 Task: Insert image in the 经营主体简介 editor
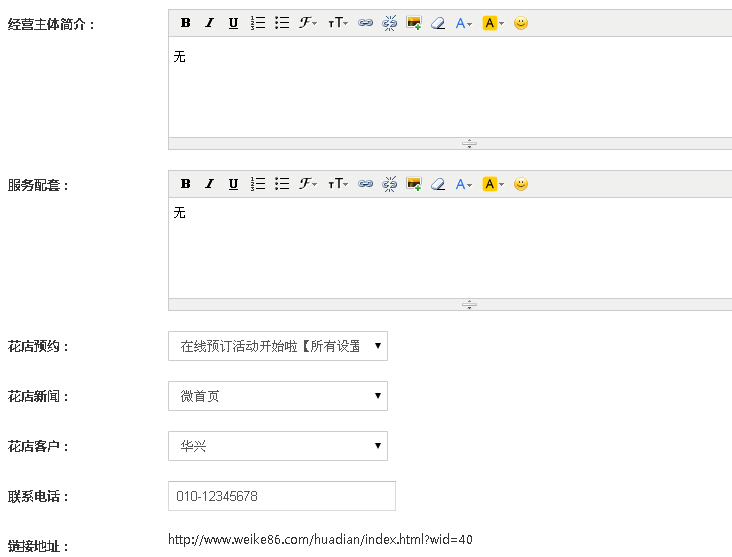coord(414,23)
